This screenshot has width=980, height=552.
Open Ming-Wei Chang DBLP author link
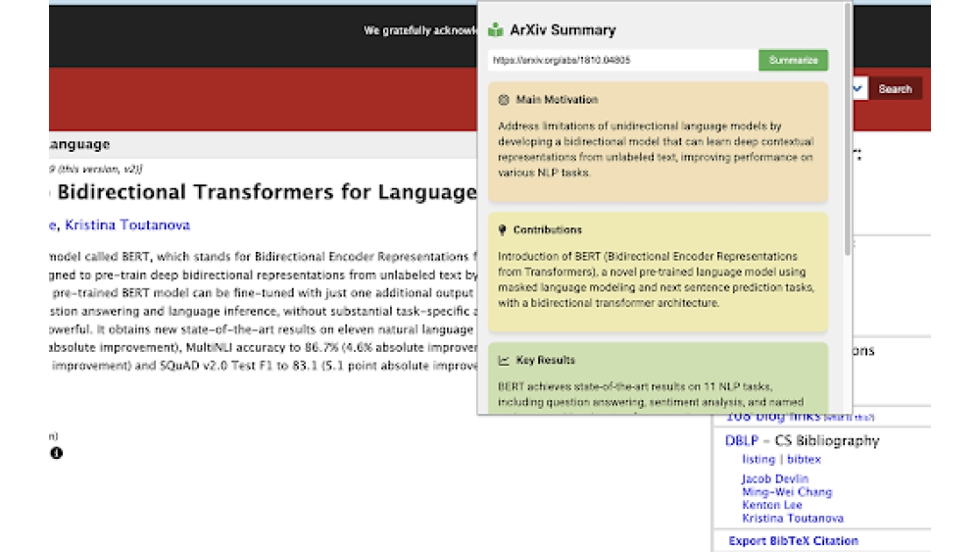point(787,492)
